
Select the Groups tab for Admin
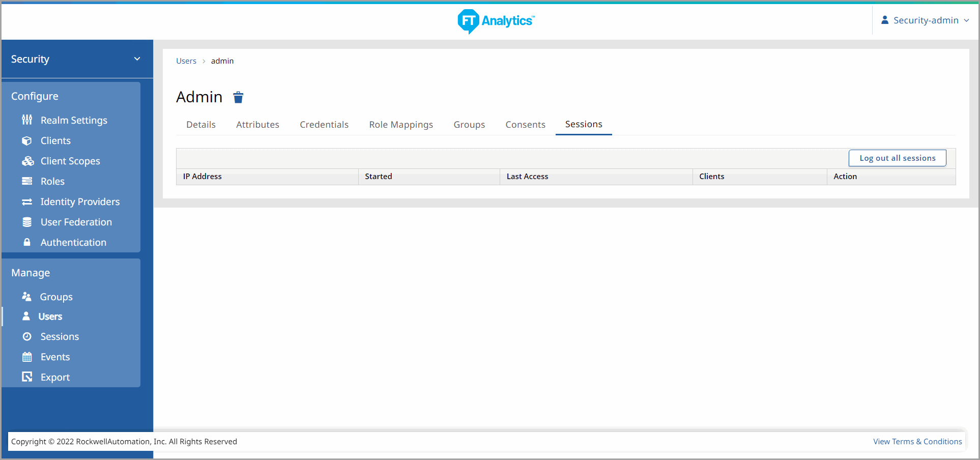(469, 125)
